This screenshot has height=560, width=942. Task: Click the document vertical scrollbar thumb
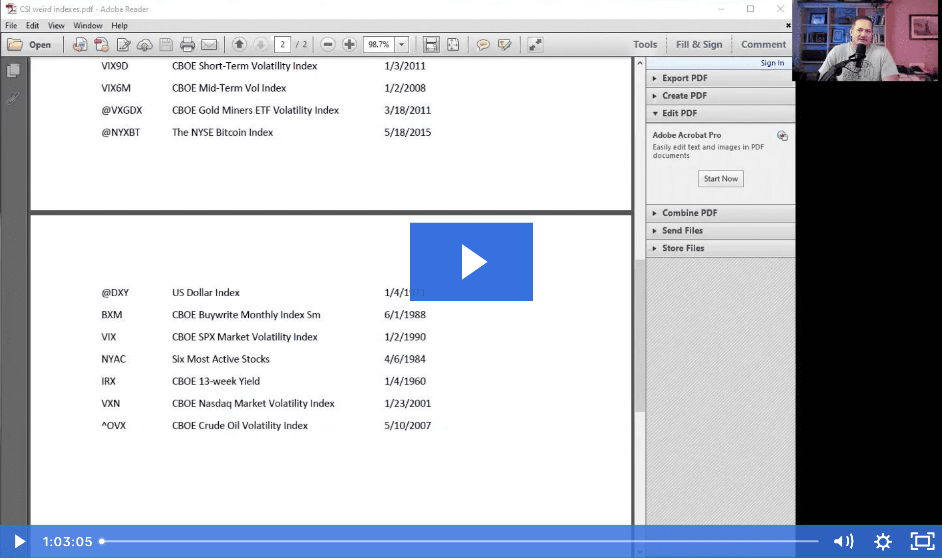(x=640, y=336)
